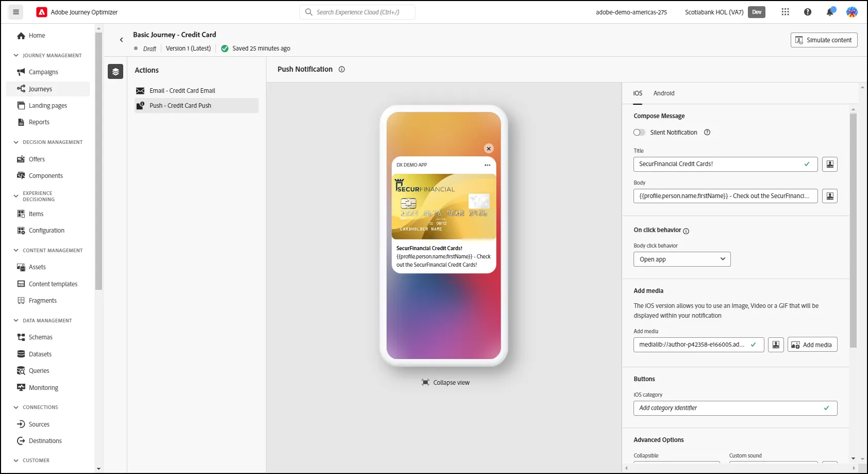Switch to the iOS tab
Viewport: 868px width, 474px height.
click(x=638, y=93)
